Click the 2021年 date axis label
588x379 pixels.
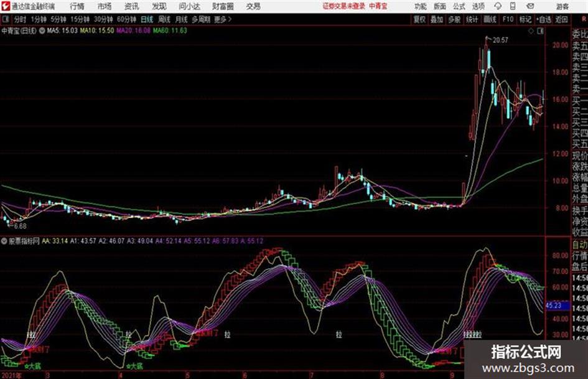(11, 375)
